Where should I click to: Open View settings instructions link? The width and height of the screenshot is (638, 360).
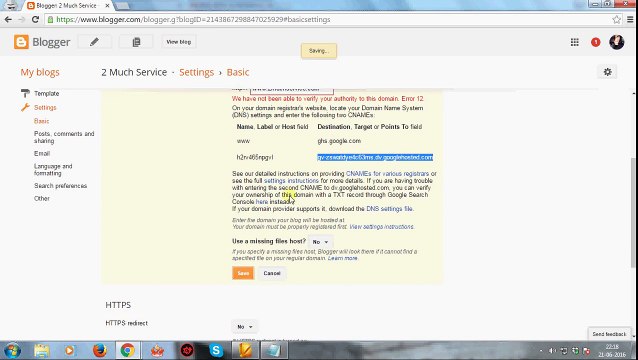381,227
